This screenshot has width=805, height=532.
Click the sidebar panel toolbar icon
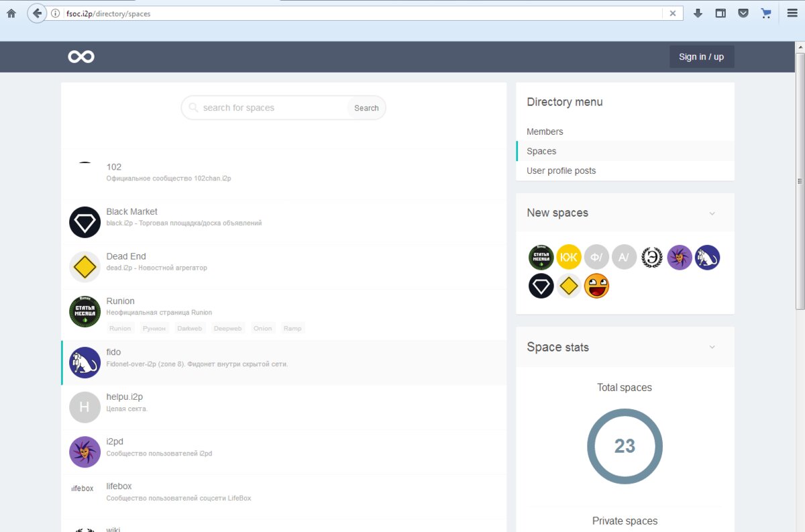point(720,13)
